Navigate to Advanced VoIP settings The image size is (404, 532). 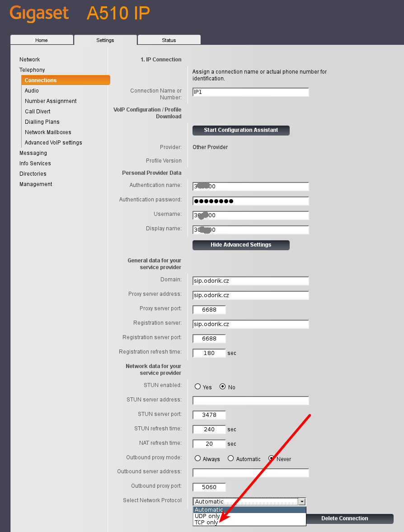53,143
